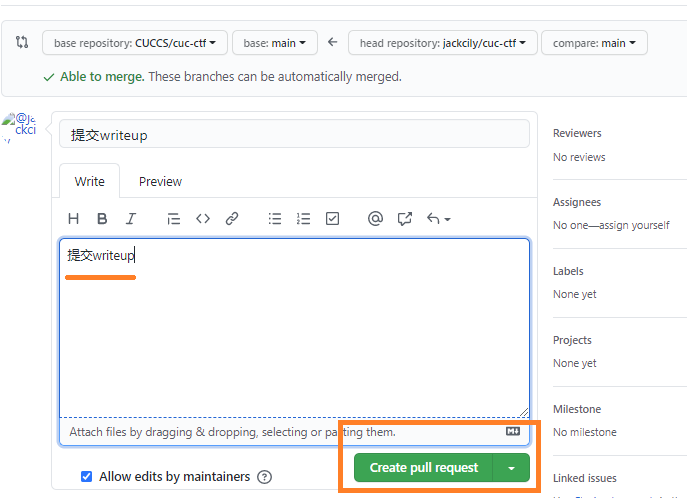687x498 pixels.
Task: Insert a numbered list
Action: [303, 219]
